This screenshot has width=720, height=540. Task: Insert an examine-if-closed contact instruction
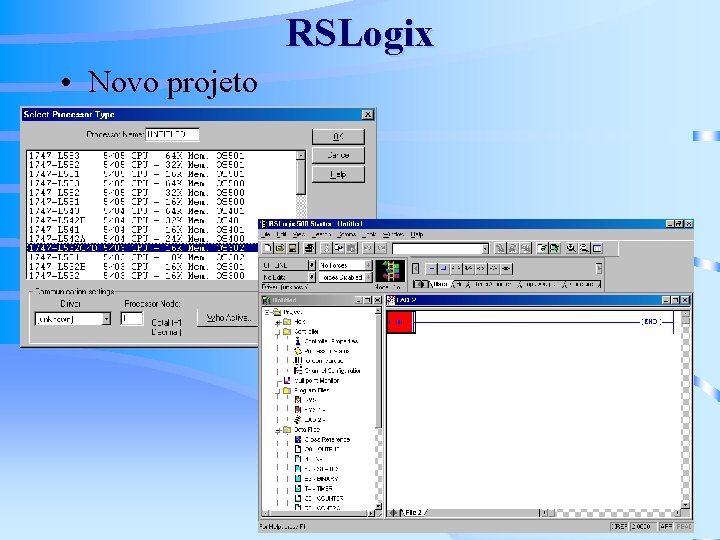(x=456, y=268)
